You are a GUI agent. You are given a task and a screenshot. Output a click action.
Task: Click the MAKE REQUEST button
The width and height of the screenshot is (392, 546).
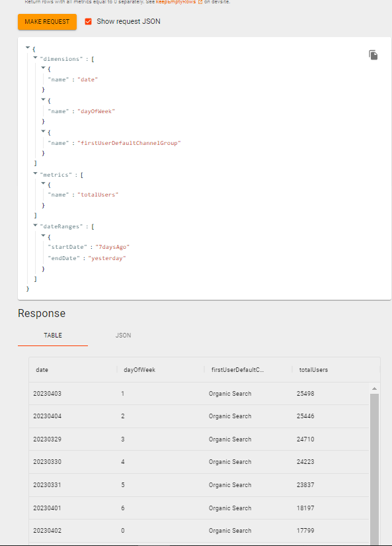tap(48, 22)
